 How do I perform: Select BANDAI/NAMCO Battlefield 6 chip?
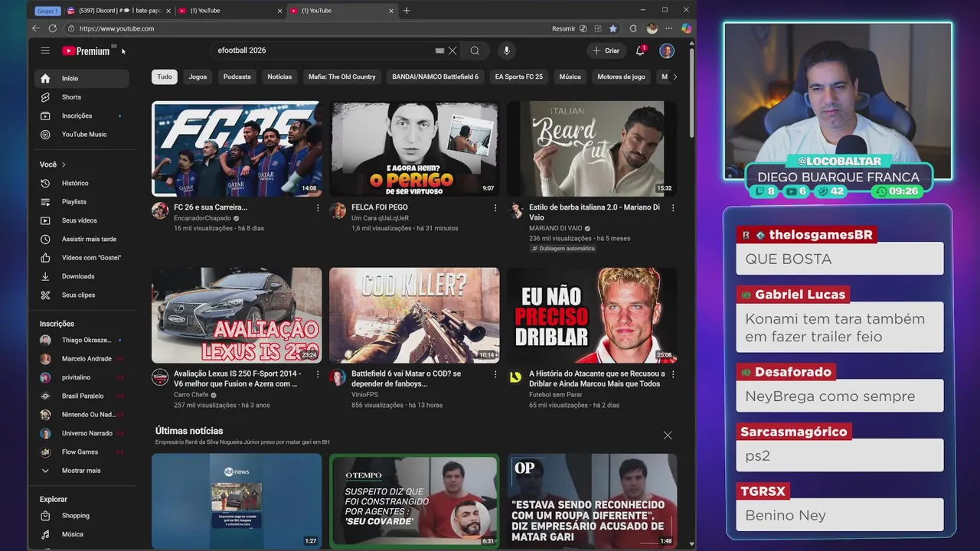[435, 77]
